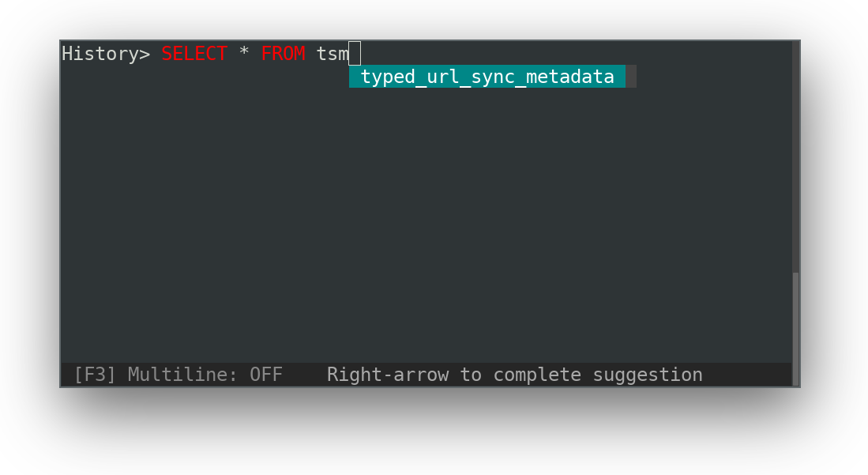Click the empty terminal output area
This screenshot has width=868, height=475.
tap(426, 222)
